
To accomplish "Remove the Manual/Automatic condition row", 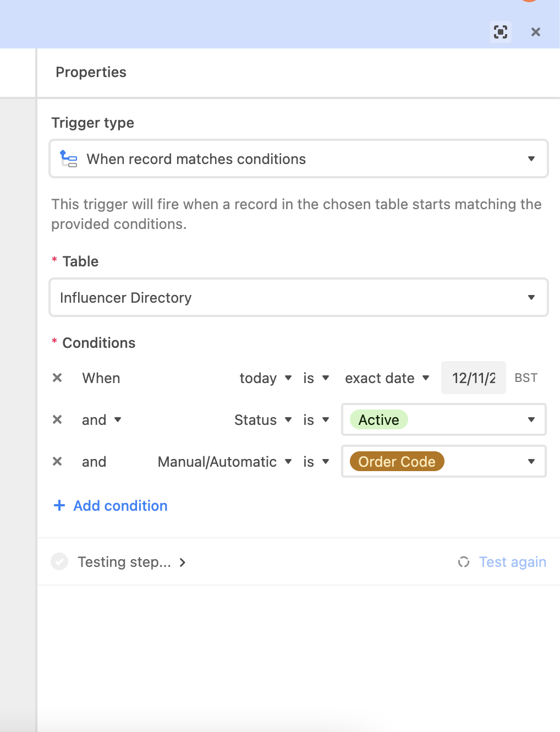I will pyautogui.click(x=57, y=461).
